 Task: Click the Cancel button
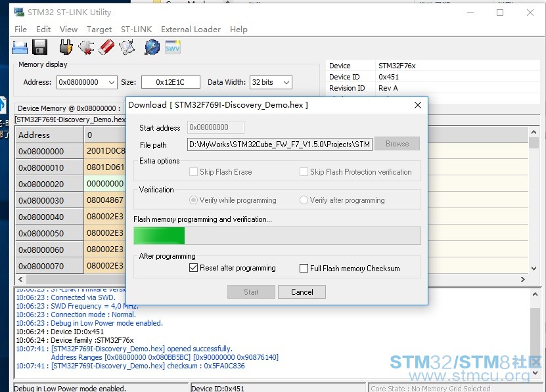(x=302, y=292)
